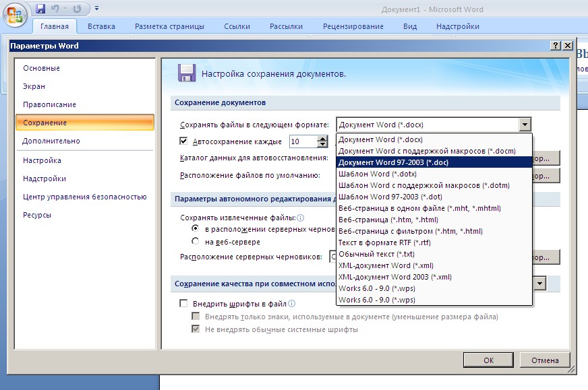The width and height of the screenshot is (588, 390).
Task: Open the 'Рассылки' ribbon tab
Action: click(x=286, y=26)
